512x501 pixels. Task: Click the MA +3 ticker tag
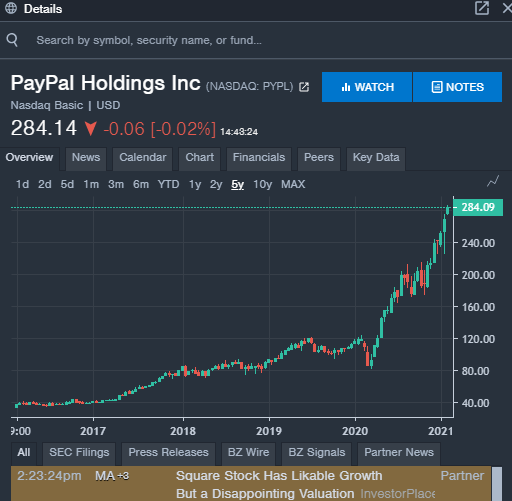(112, 476)
